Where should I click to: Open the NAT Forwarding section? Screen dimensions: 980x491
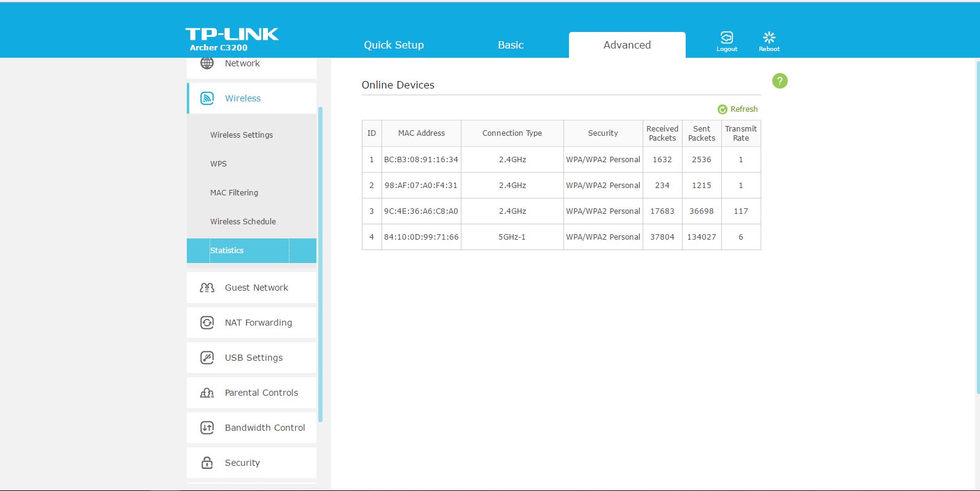251,323
